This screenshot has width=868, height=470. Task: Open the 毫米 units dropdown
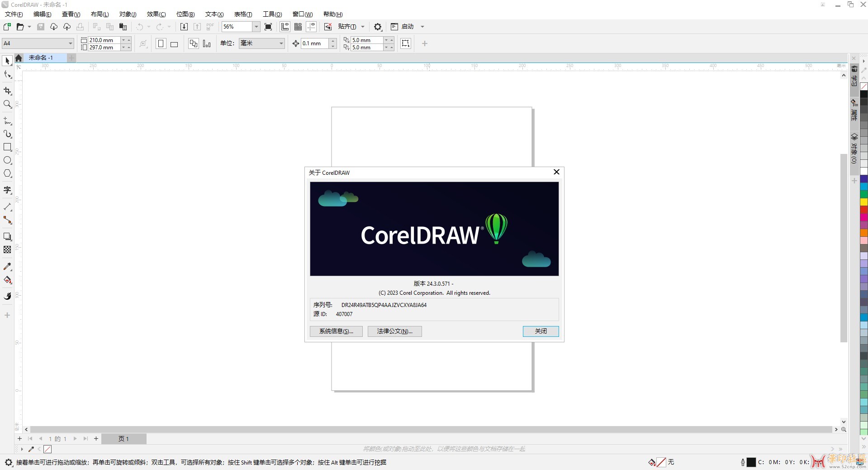tap(281, 43)
